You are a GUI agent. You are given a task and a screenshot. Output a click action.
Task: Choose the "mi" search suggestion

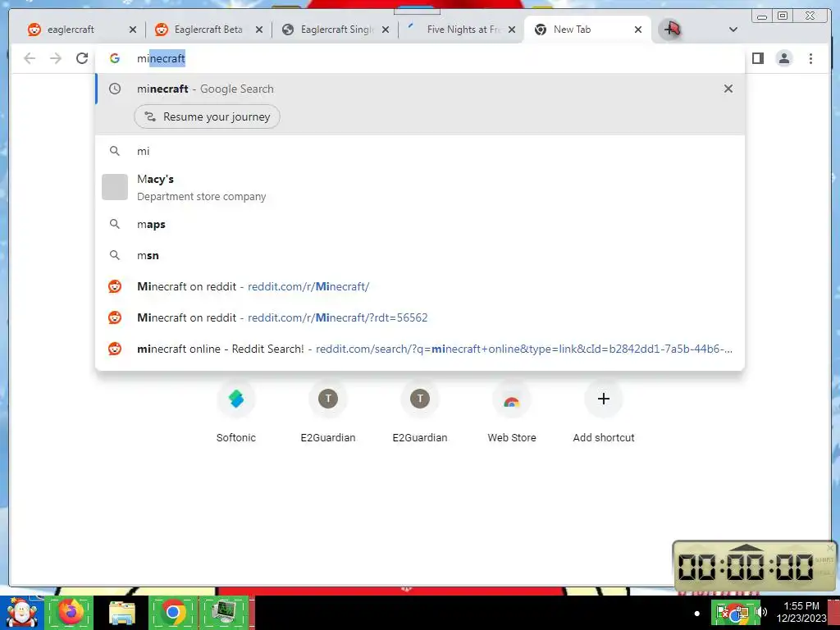(420, 151)
